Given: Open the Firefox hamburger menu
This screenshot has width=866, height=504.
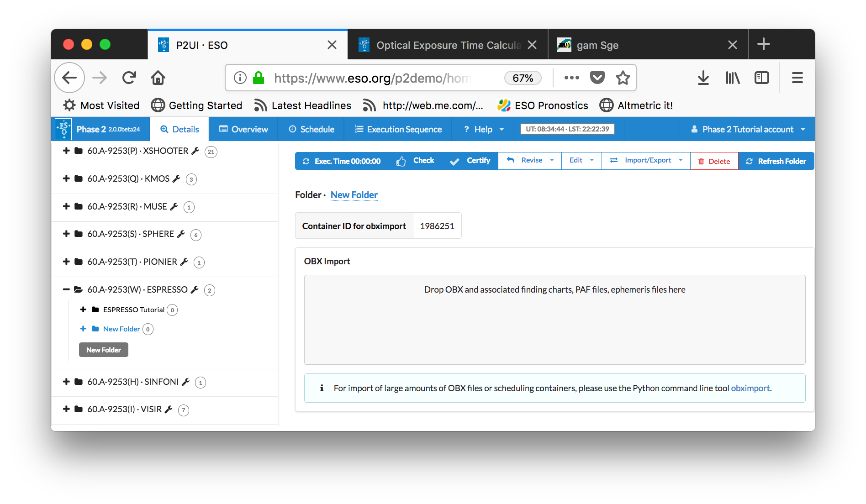Looking at the screenshot, I should tap(797, 78).
